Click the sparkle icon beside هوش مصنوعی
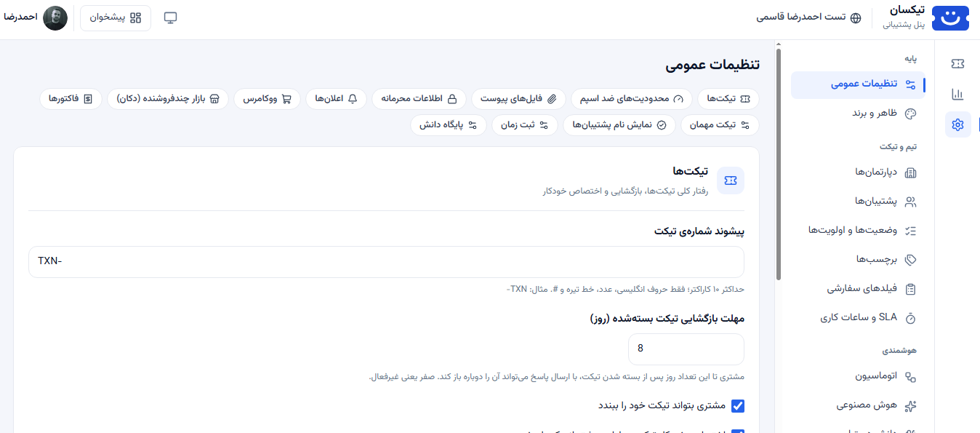The image size is (980, 433). (911, 407)
